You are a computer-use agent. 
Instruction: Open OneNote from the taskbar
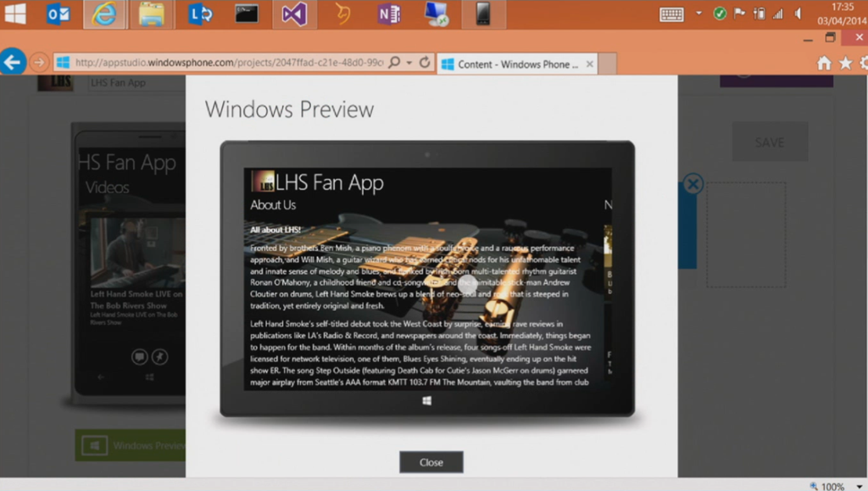389,14
